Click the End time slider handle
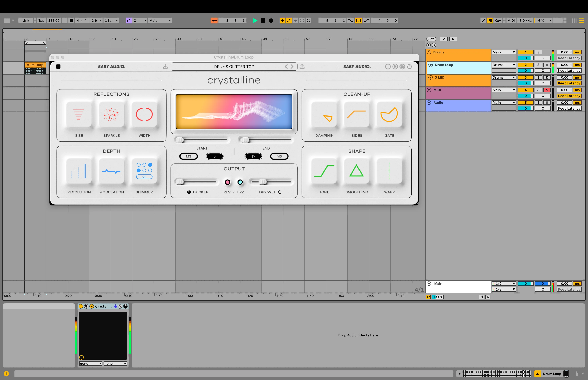This screenshot has width=588, height=380. 246,140
